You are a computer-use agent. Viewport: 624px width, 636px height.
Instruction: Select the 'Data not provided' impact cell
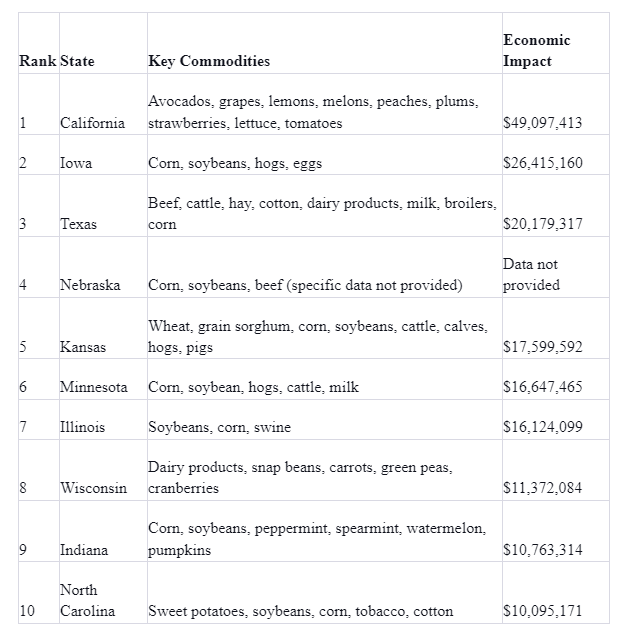tap(556, 267)
